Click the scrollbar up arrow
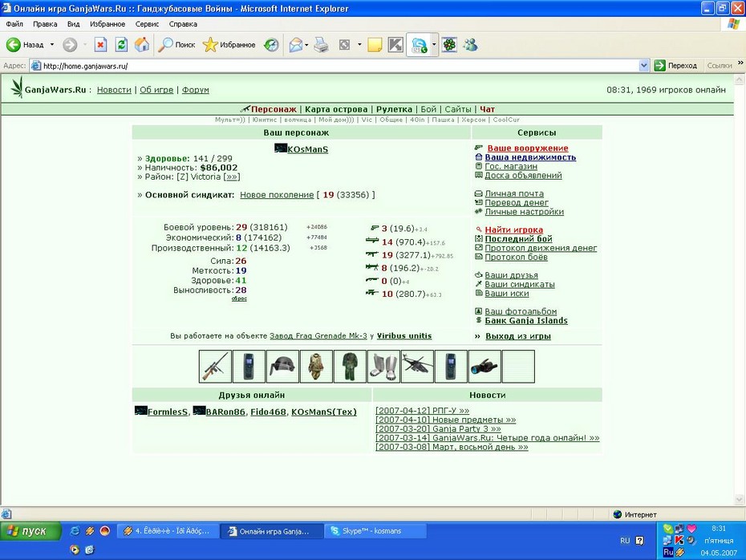Image resolution: width=746 pixels, height=560 pixels. (739, 80)
